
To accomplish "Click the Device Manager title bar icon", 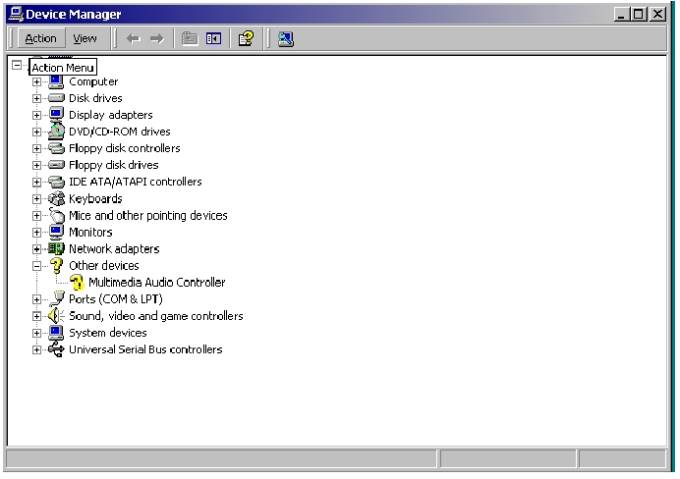I will pos(16,14).
